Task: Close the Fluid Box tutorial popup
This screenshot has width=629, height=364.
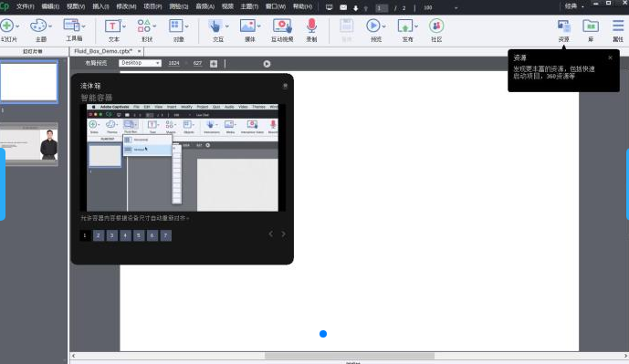Action: 285,86
